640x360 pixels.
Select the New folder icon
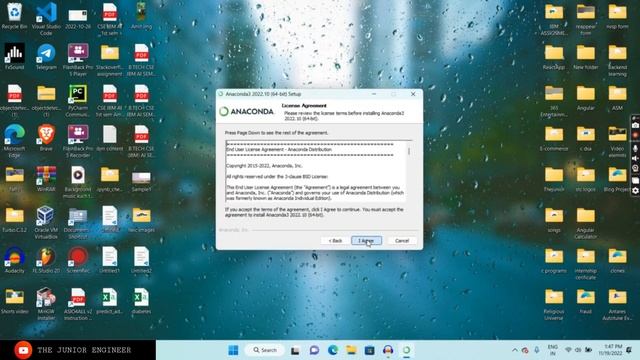click(586, 57)
